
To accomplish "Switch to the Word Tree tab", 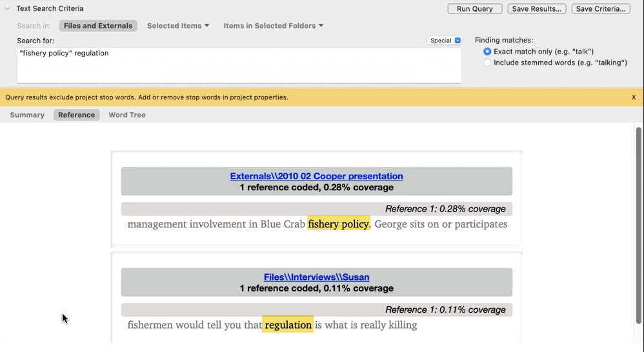I will (127, 115).
